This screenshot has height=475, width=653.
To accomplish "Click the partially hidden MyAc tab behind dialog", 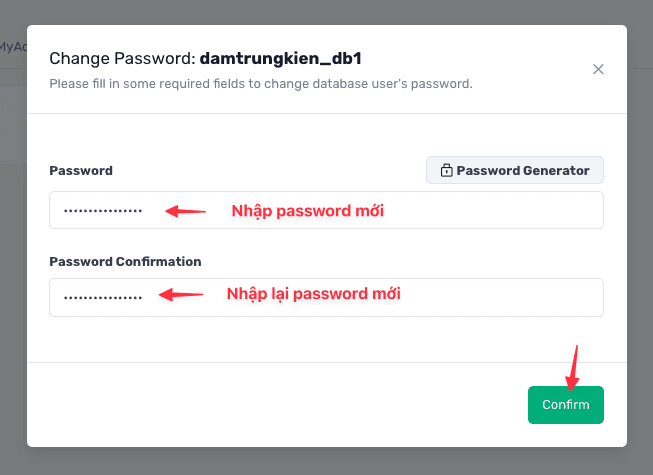I will tap(12, 46).
